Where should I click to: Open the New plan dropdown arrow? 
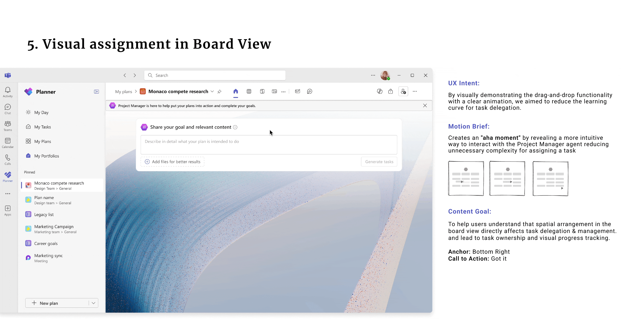pyautogui.click(x=93, y=303)
